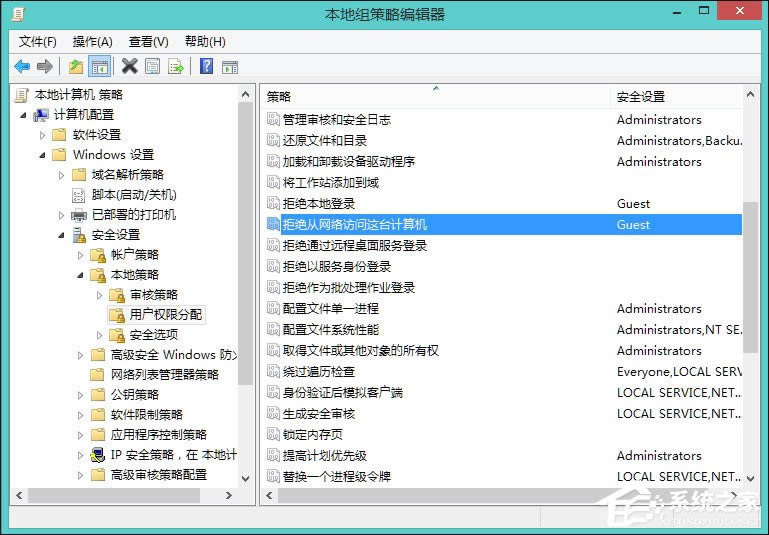Viewport: 769px width, 535px height.
Task: Click the tree pane horizontal scroll right arrow
Action: (229, 495)
